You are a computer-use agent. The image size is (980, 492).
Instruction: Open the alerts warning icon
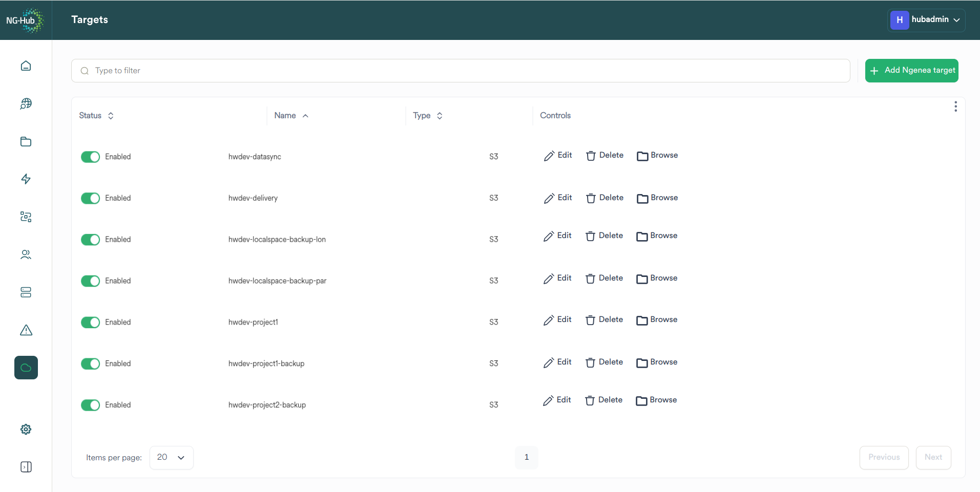coord(26,330)
